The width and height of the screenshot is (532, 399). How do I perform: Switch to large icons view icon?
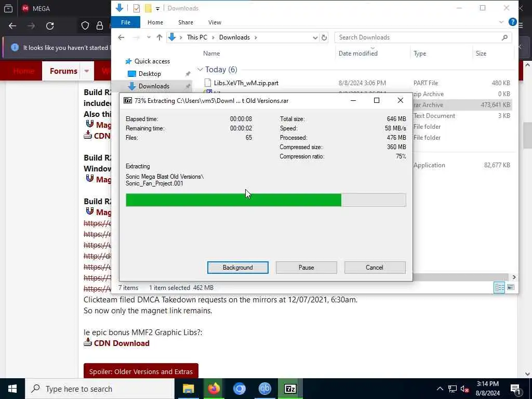510,288
